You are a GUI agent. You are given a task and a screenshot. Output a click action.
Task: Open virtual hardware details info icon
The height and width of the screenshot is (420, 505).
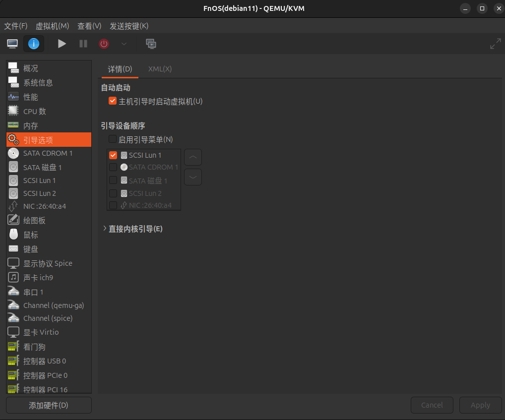(34, 44)
